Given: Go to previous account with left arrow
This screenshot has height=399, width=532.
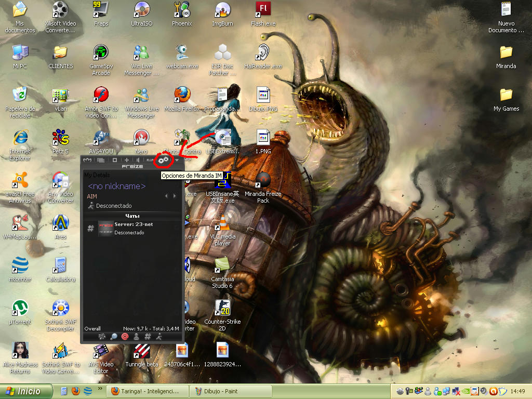Looking at the screenshot, I should 166,196.
